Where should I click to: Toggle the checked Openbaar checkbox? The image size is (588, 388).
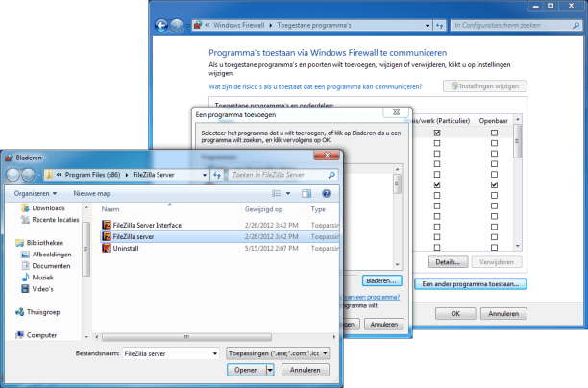click(494, 184)
